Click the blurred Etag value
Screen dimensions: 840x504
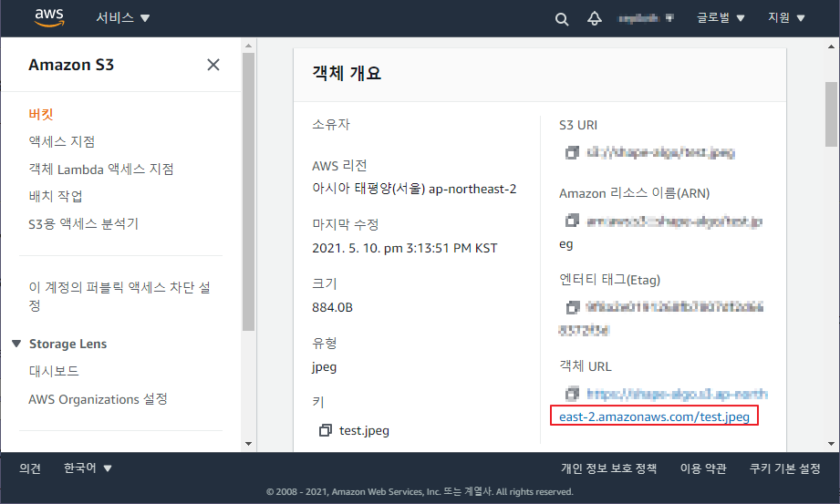pos(660,318)
